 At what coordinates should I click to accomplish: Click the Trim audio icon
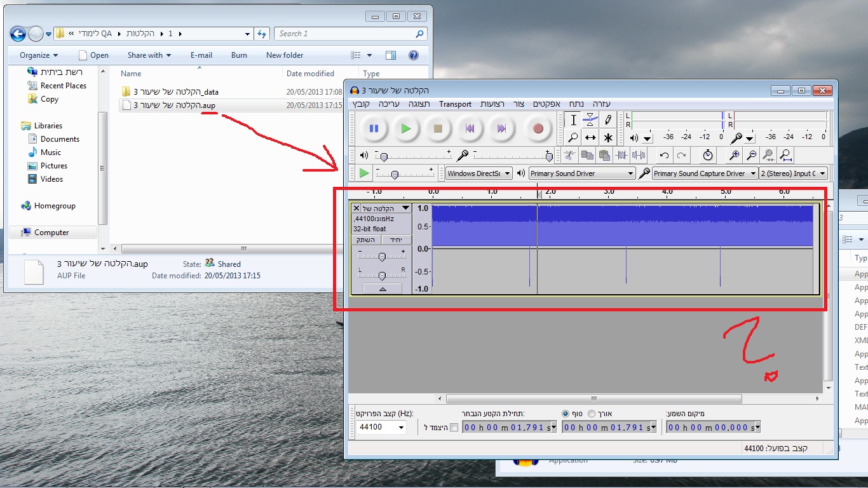621,155
